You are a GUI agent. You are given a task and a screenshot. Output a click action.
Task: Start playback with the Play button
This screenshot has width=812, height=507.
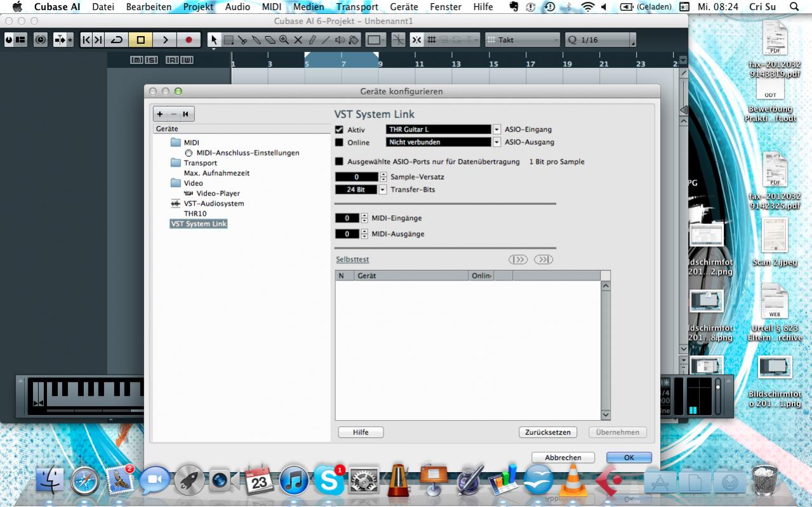click(x=164, y=40)
